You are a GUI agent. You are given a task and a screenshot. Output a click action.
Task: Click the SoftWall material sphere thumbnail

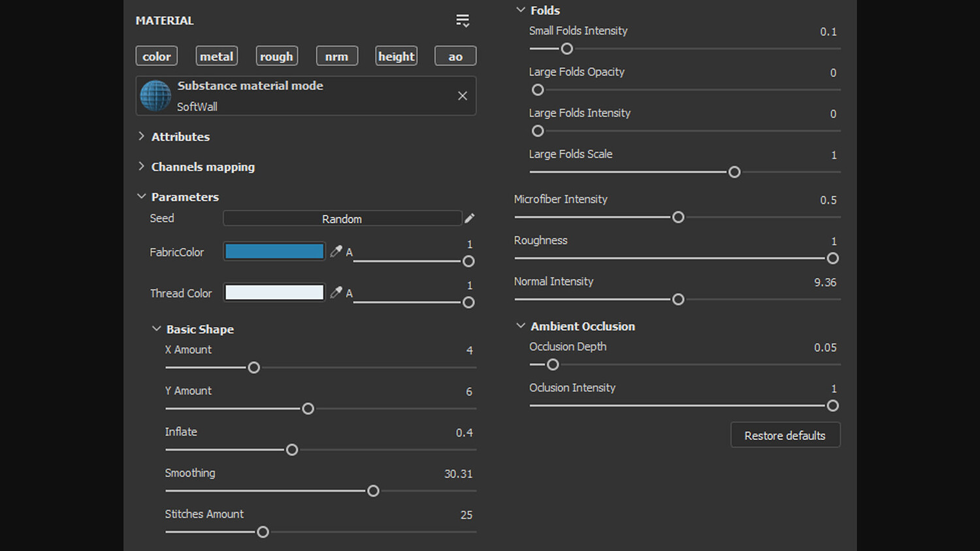click(155, 96)
